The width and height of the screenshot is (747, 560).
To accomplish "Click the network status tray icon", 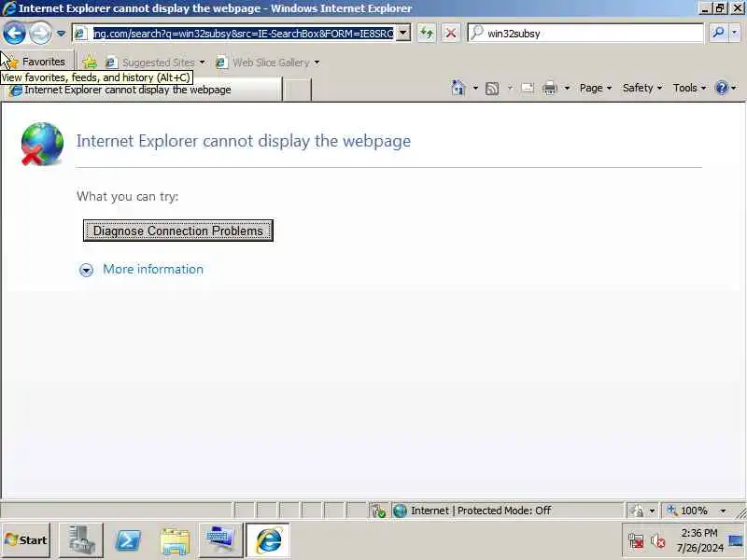I will 636,541.
